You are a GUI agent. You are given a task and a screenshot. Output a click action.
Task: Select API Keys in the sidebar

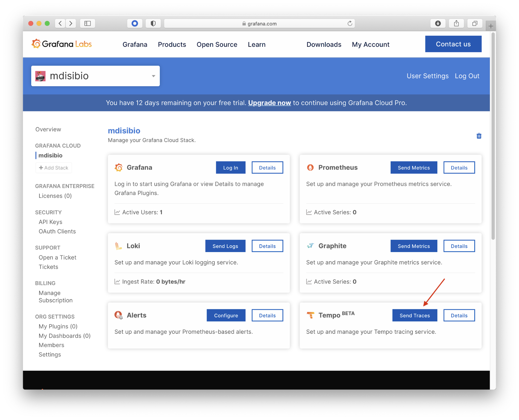(x=50, y=222)
